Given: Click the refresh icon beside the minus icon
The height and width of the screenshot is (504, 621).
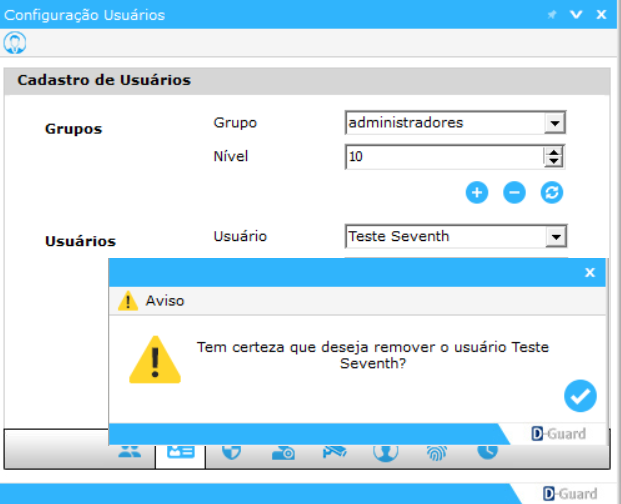Looking at the screenshot, I should pos(552,193).
